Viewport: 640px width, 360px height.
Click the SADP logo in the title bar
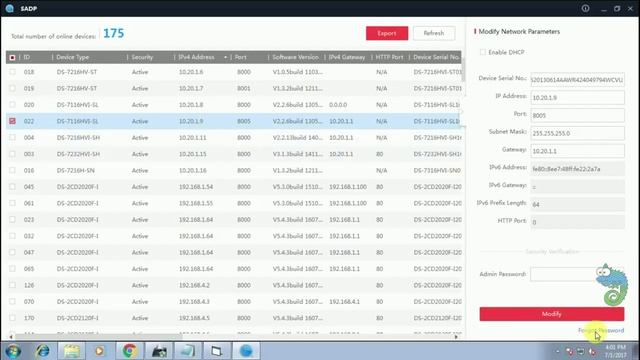point(10,8)
